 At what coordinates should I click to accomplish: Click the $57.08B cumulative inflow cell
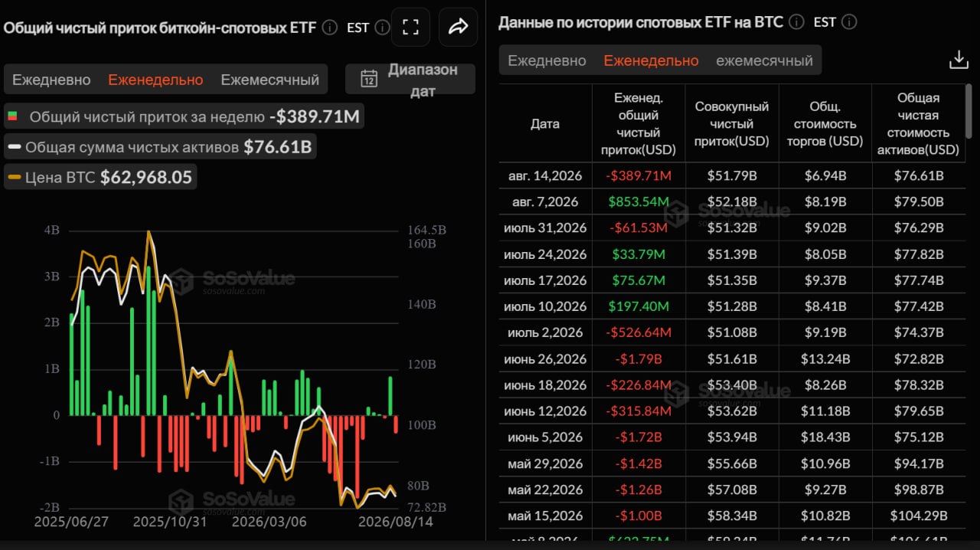(x=732, y=489)
